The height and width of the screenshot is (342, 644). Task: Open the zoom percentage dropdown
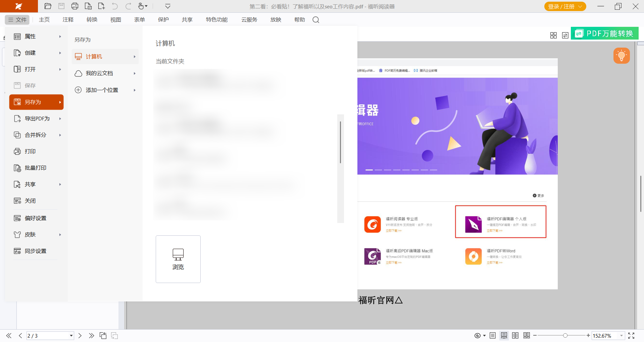point(622,336)
